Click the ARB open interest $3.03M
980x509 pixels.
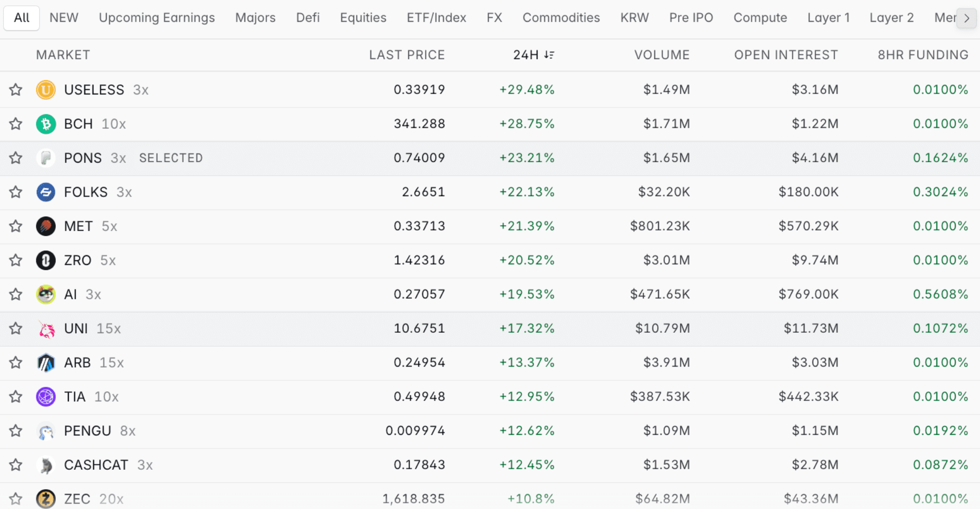[815, 363]
